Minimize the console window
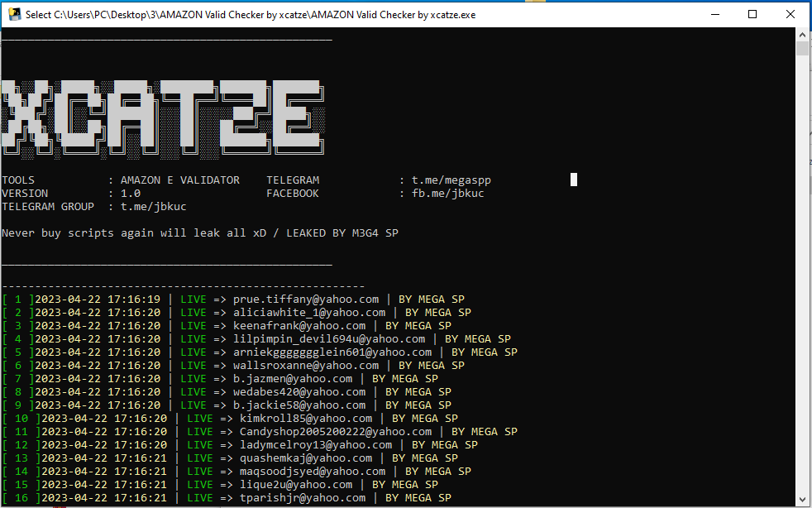Image resolution: width=812 pixels, height=508 pixels. tap(714, 14)
